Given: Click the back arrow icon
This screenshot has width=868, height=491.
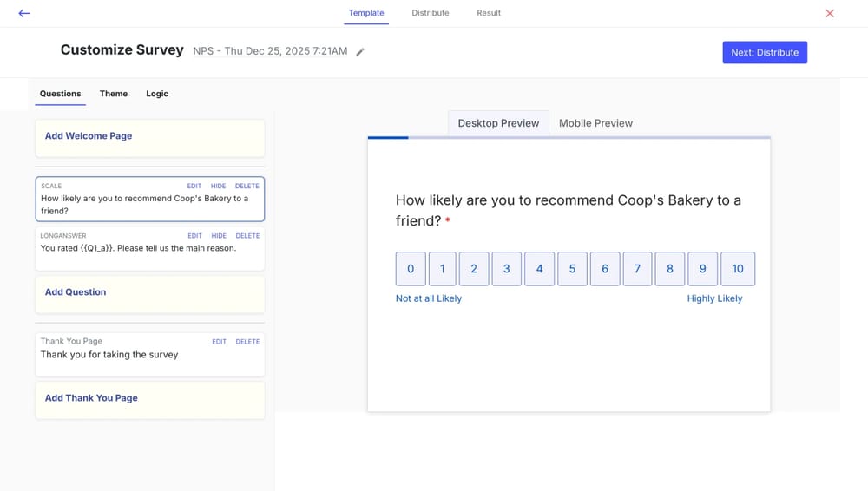Looking at the screenshot, I should tap(24, 13).
